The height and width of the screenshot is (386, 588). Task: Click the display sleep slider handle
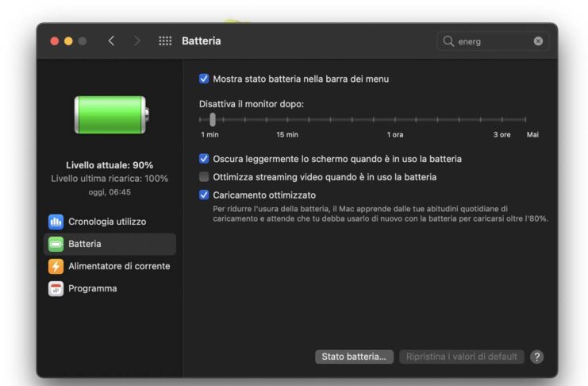click(213, 119)
